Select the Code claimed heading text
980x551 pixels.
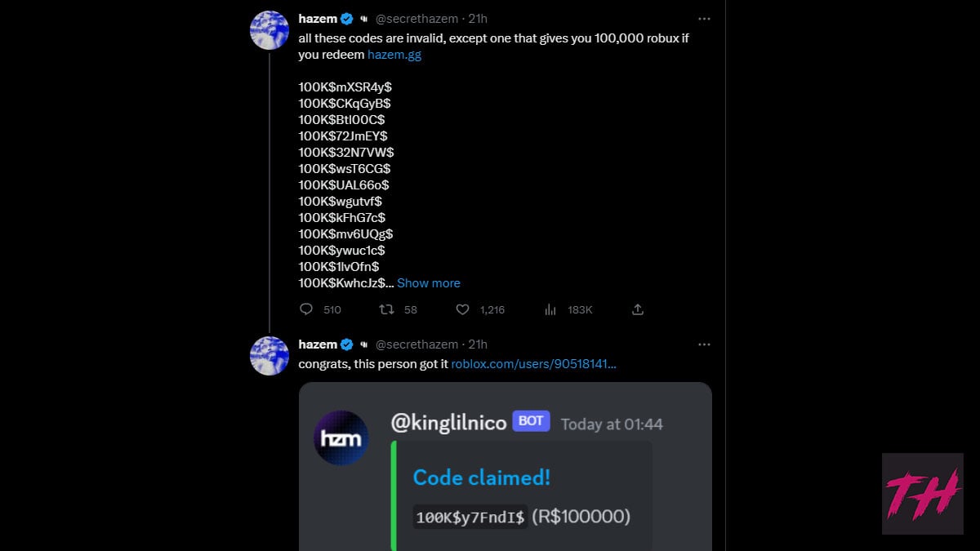[480, 478]
